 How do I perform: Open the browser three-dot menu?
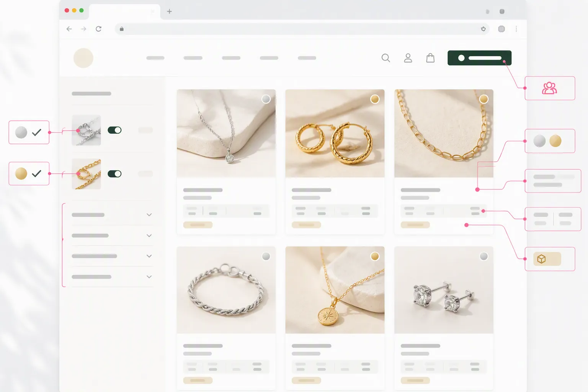516,29
